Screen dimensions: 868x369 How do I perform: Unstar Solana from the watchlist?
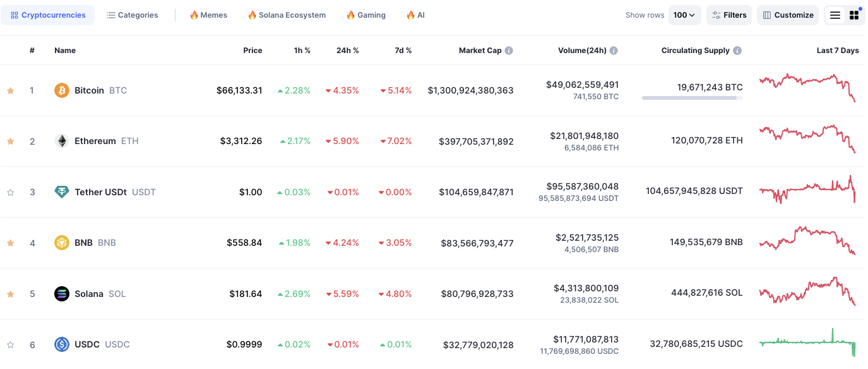pos(10,294)
